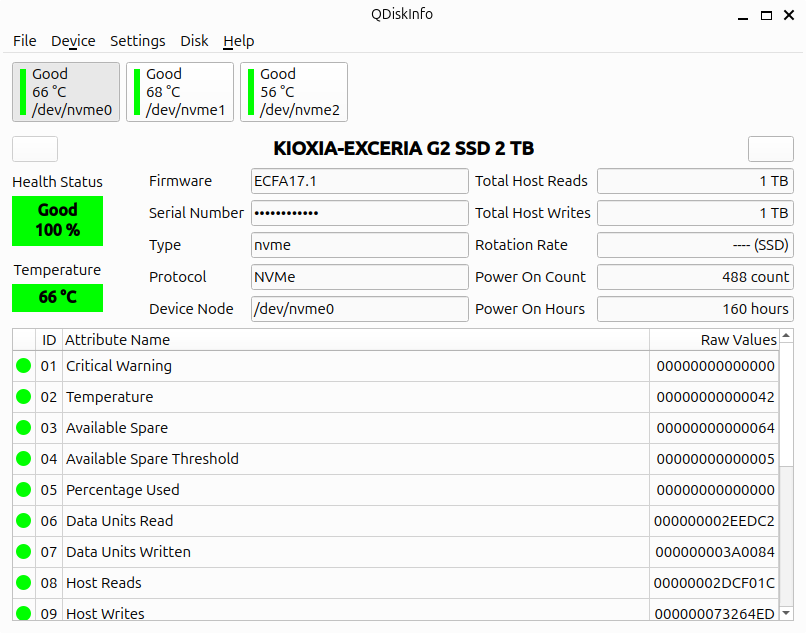
Task: Click the ID column header
Action: point(49,340)
